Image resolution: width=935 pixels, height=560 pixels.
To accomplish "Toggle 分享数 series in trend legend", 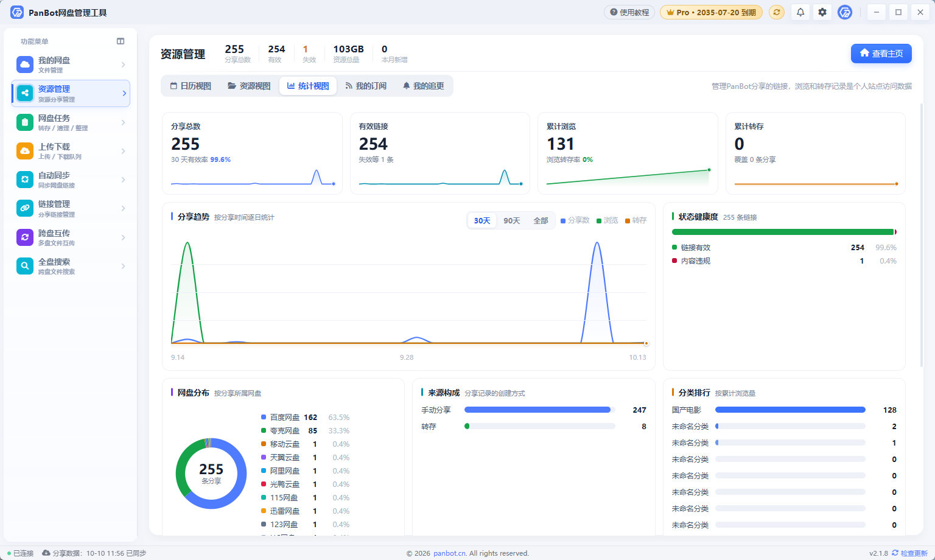I will 575,220.
